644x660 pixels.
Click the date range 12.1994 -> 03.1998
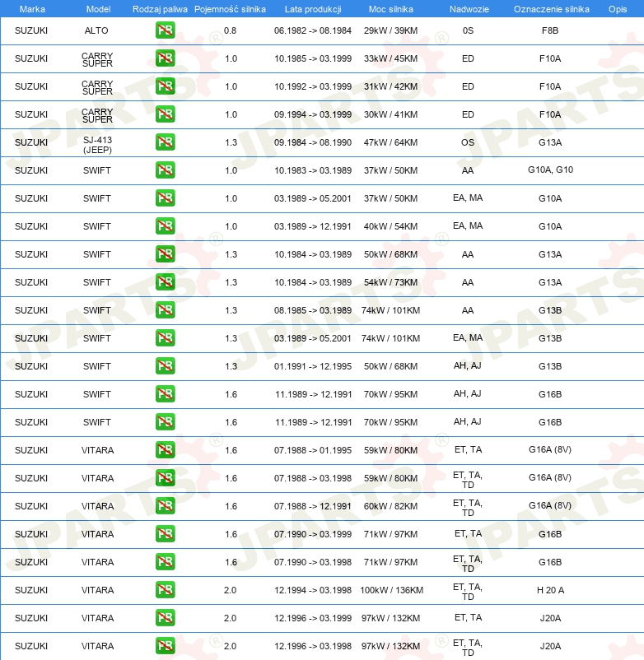(x=313, y=590)
